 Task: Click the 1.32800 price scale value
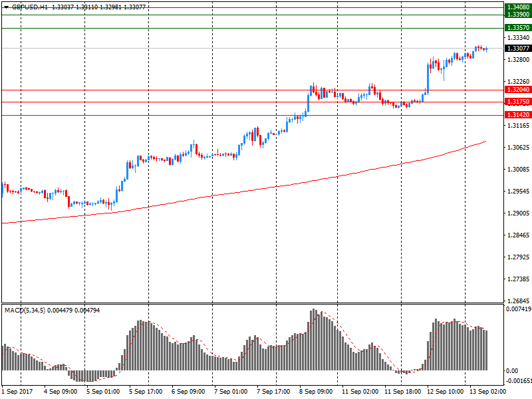point(518,60)
